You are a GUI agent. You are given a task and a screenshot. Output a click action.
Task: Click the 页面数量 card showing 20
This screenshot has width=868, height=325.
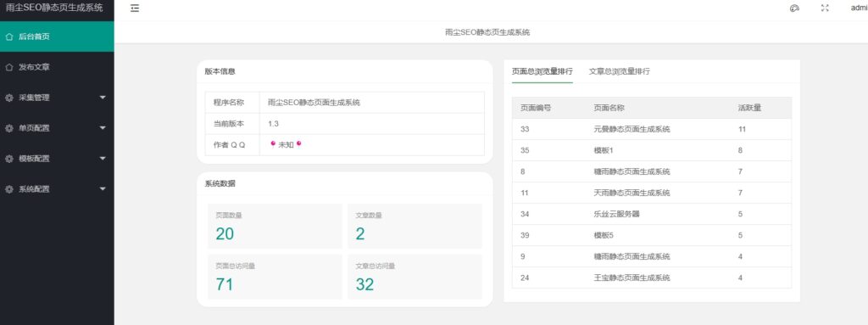[x=275, y=227]
